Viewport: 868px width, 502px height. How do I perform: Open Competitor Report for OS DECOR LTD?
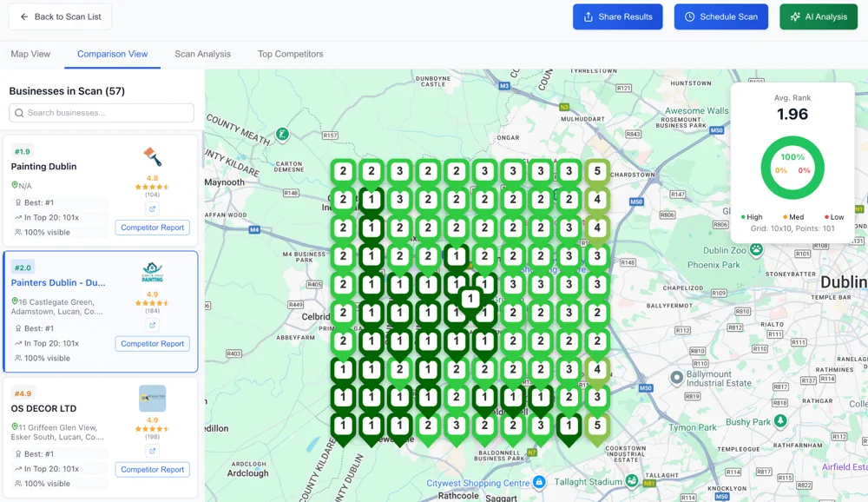pyautogui.click(x=152, y=470)
